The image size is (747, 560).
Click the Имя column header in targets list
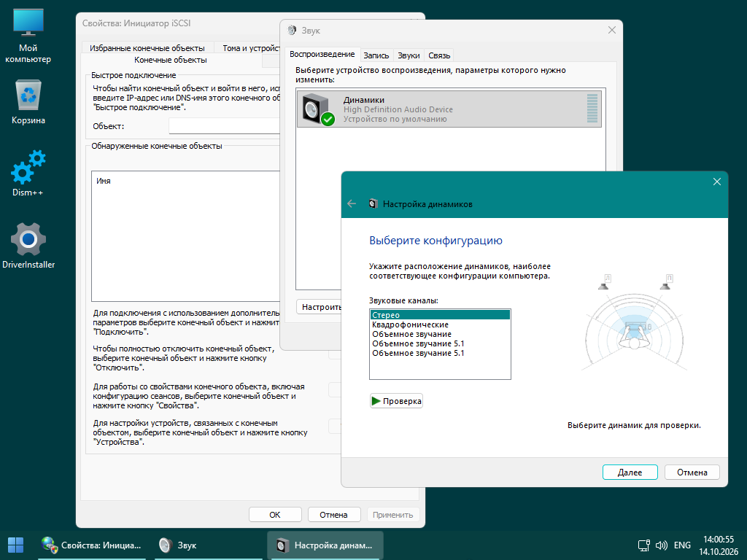pos(104,181)
